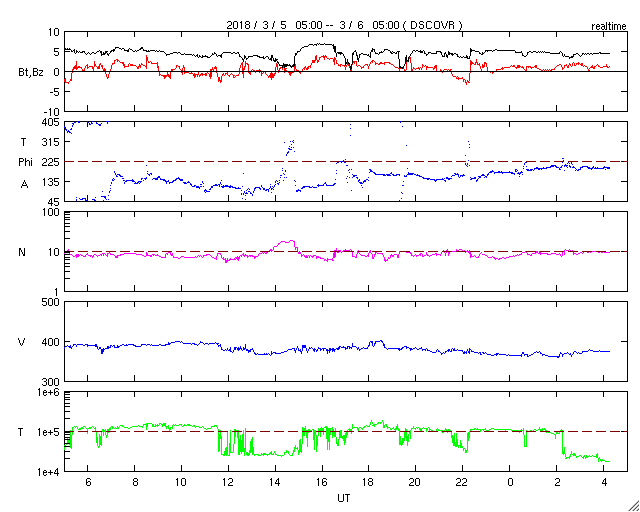The image size is (640, 512).
Task: Click hour "22" on the UT axis
Action: coord(462,482)
